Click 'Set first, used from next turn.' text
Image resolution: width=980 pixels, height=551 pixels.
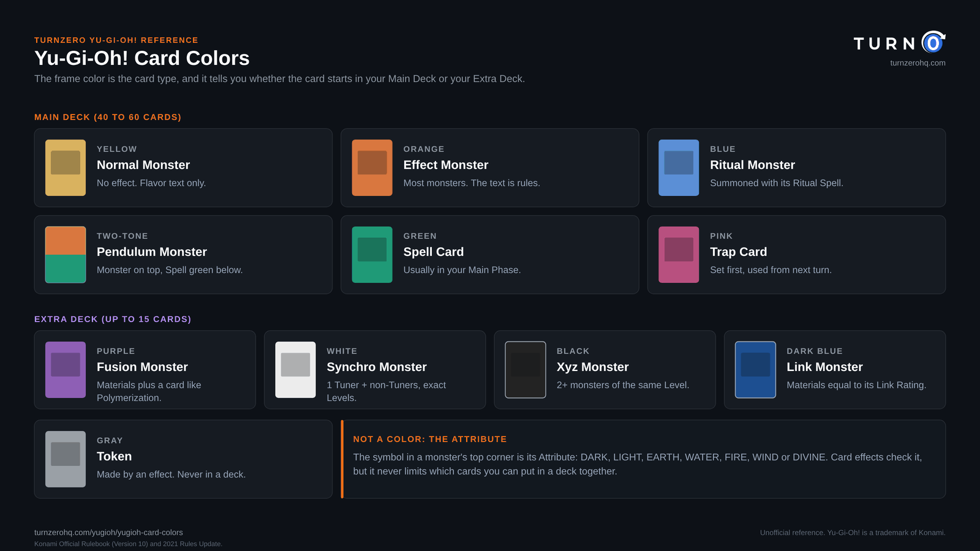point(771,270)
